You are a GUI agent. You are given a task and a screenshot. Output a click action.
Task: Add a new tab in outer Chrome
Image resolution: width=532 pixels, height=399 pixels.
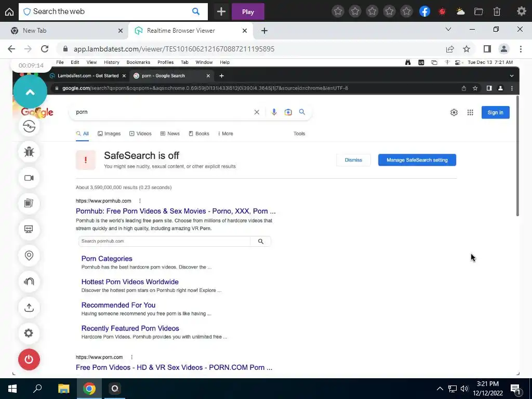tap(264, 31)
